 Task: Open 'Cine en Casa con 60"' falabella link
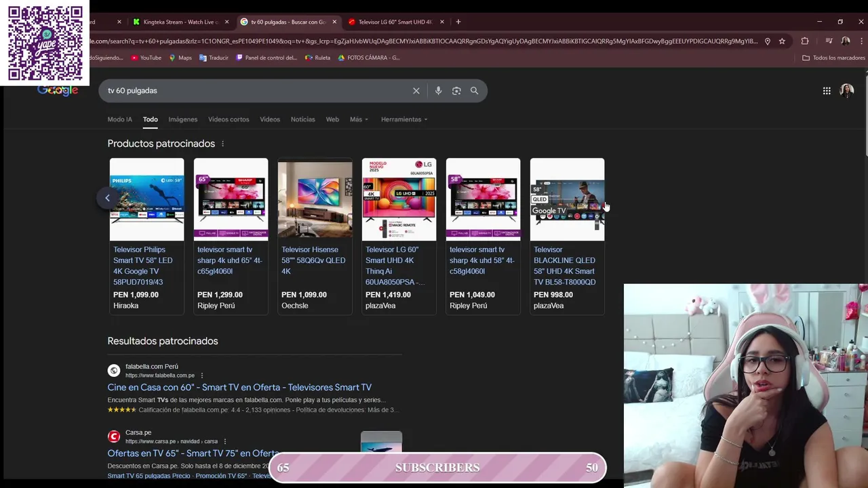point(239,388)
